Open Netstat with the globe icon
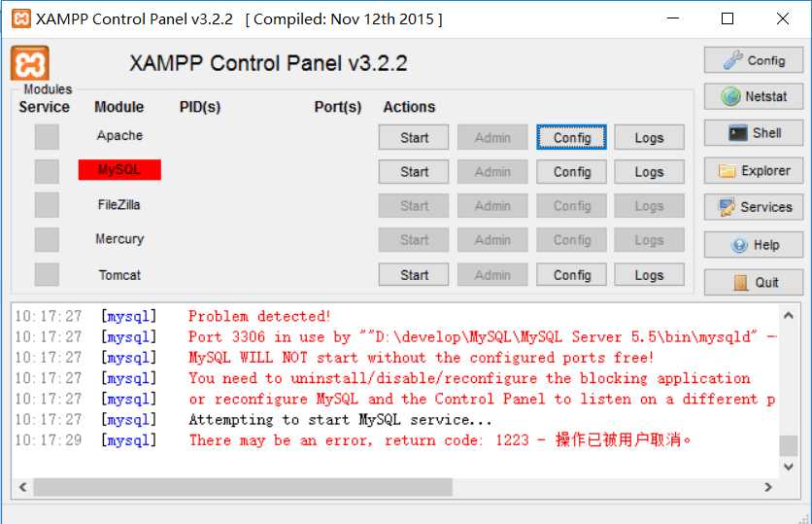Screen dimensions: 812x524 click(x=754, y=96)
